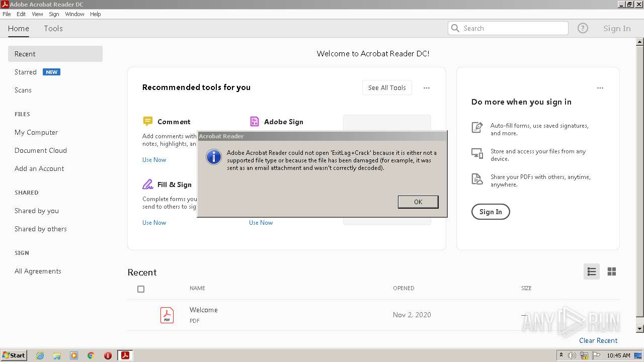Open the Window menu
The image size is (644, 362).
click(x=74, y=14)
